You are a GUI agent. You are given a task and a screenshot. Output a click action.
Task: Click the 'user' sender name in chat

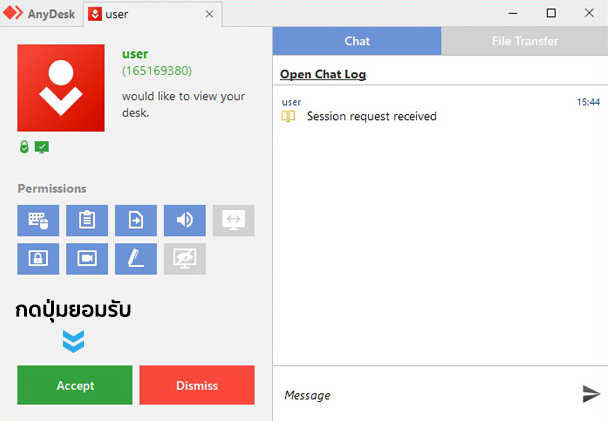pyautogui.click(x=291, y=102)
